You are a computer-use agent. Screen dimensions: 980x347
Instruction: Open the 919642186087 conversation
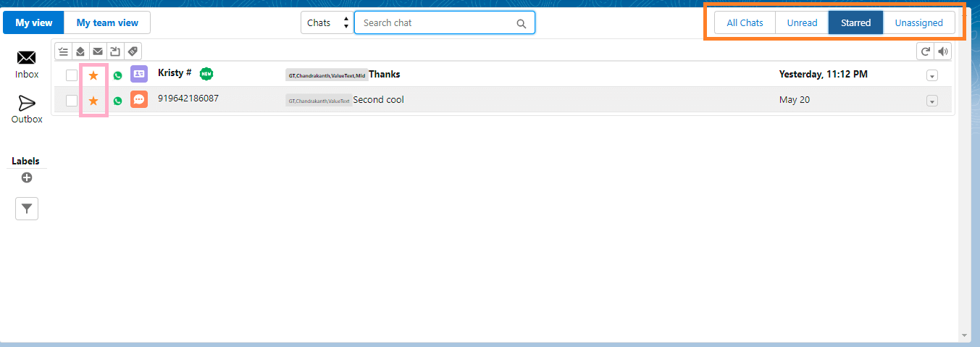pos(188,98)
